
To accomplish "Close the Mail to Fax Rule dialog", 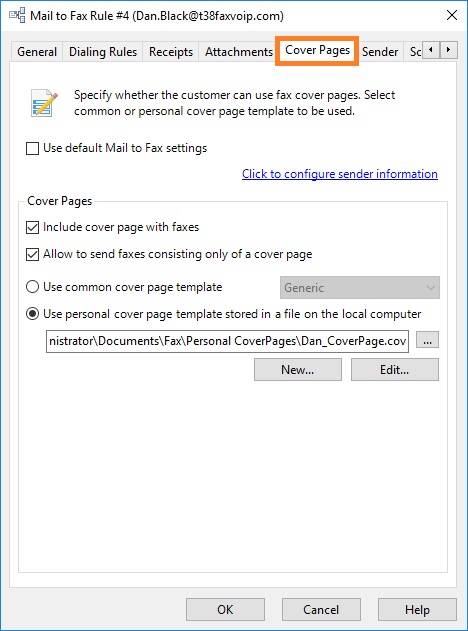I will pyautogui.click(x=452, y=15).
